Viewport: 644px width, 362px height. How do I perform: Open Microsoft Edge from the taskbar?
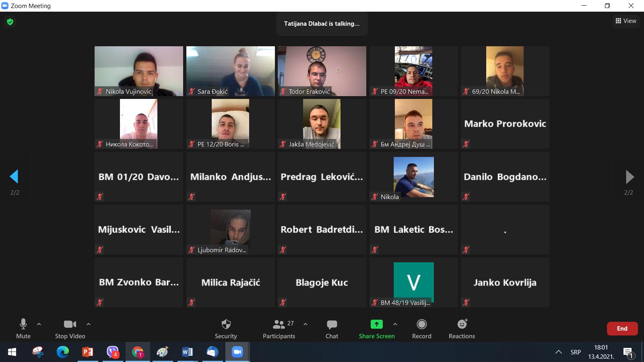coord(62,352)
